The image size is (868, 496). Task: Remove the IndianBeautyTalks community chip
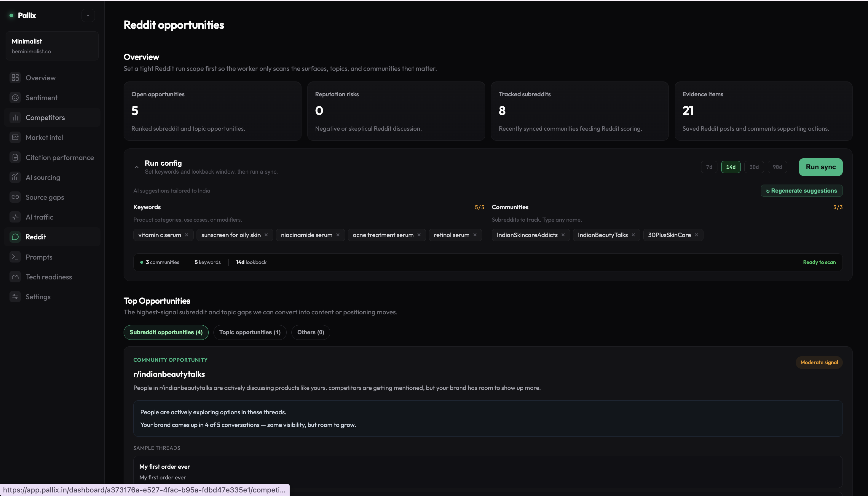coord(633,235)
